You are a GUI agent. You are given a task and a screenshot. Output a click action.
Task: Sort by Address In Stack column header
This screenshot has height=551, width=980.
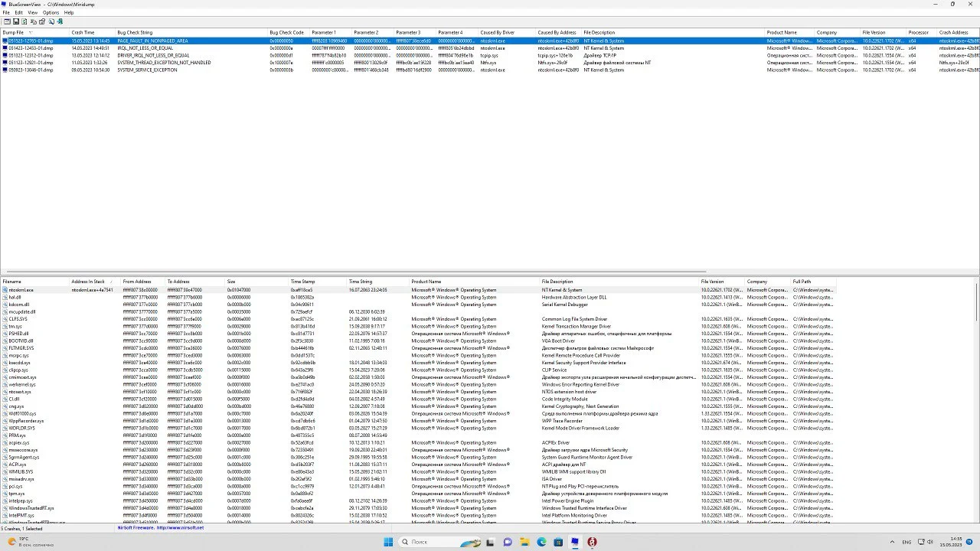tap(88, 282)
